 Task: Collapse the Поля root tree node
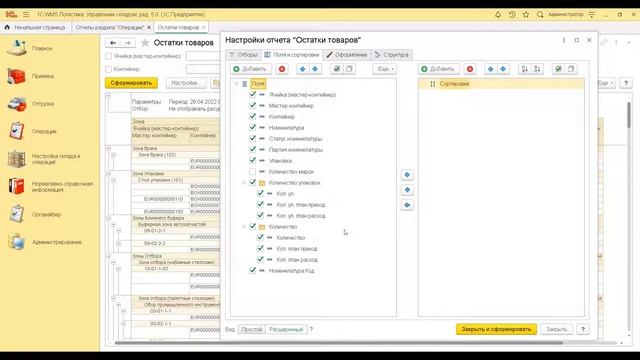coord(236,84)
